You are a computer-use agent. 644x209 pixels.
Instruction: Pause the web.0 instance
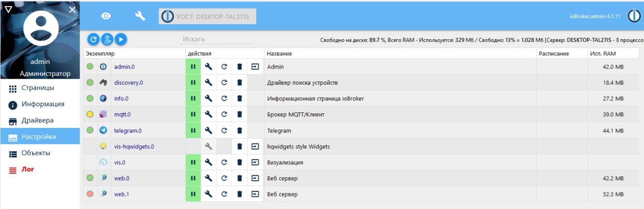(193, 178)
